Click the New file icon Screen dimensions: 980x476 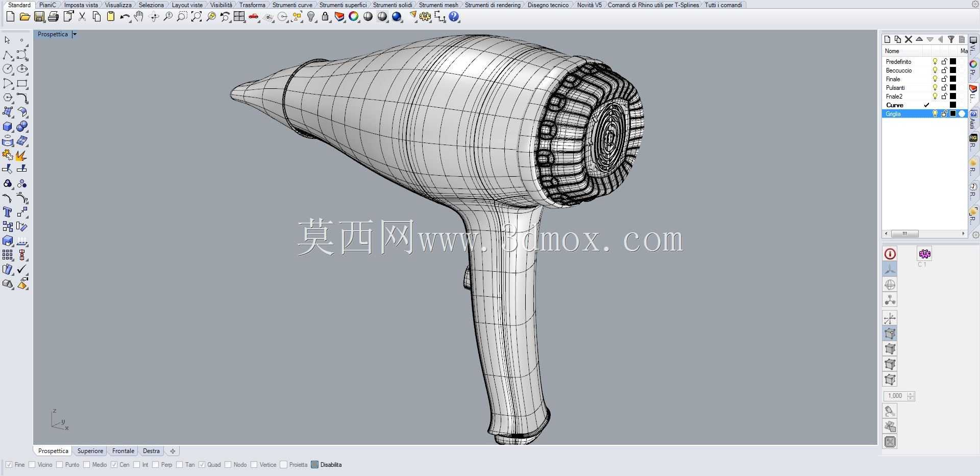10,17
